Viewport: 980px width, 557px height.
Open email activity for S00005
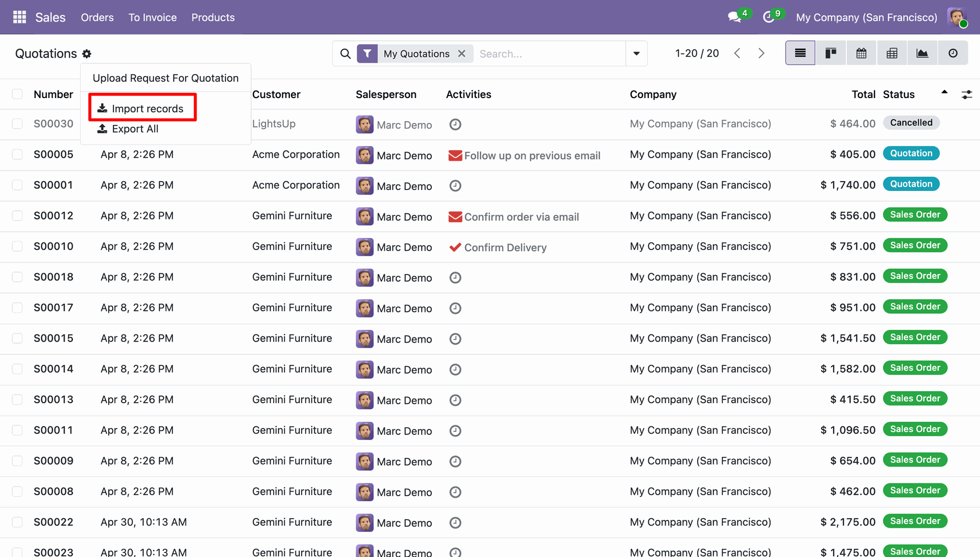[x=455, y=156]
